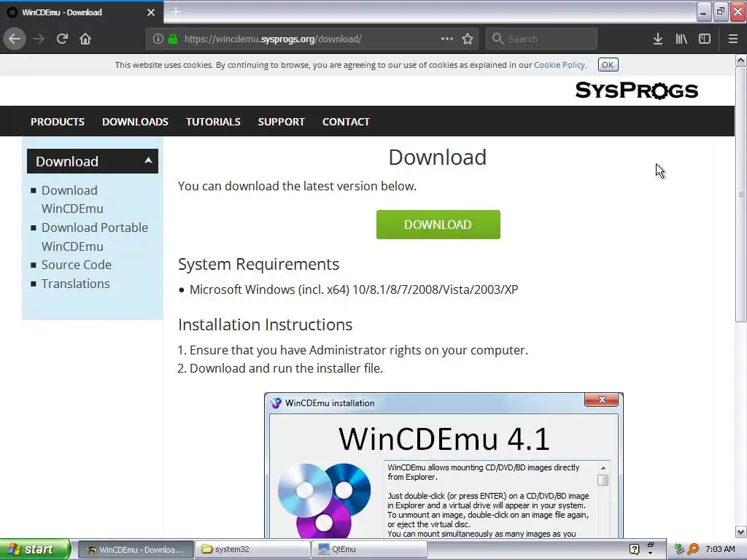Open the Firefox hamburger menu

733,39
